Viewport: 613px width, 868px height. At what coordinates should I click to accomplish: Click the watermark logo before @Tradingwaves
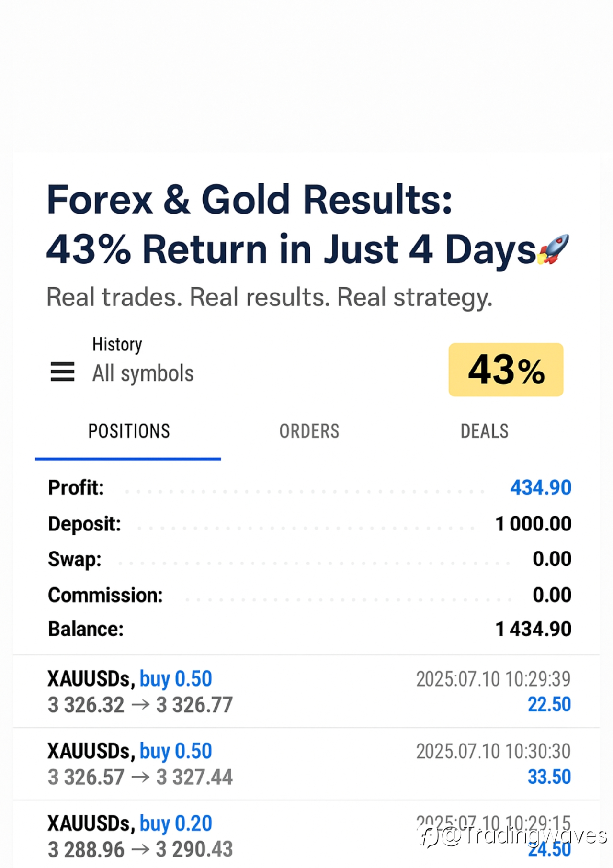[x=428, y=836]
